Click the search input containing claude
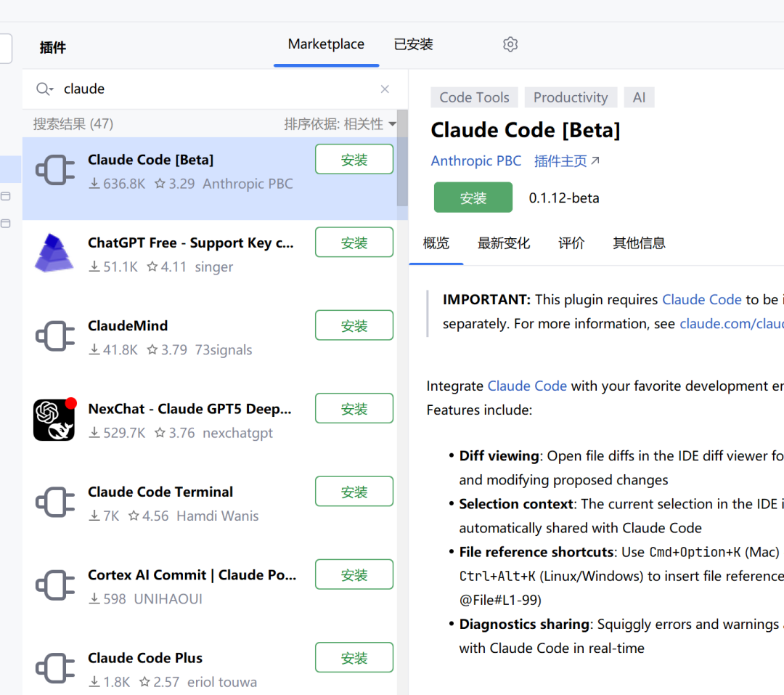784x695 pixels. coord(218,89)
